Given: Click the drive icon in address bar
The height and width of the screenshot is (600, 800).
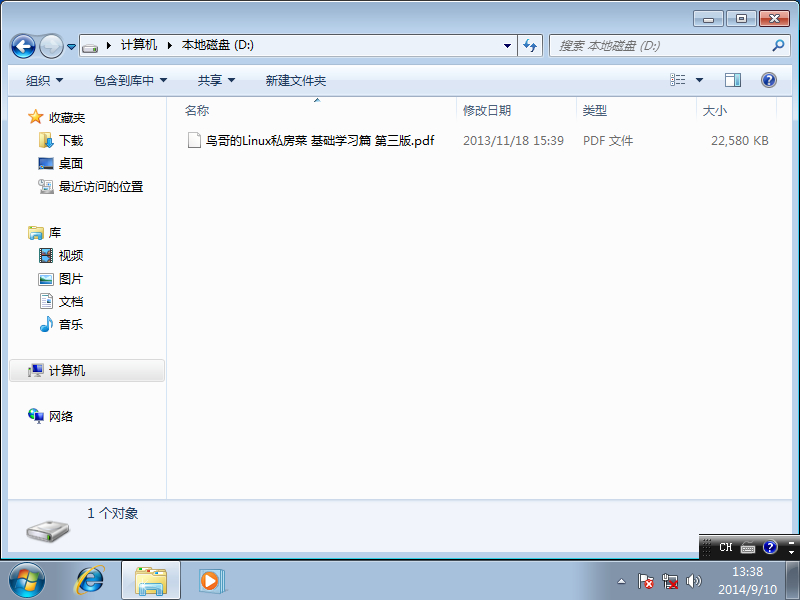Looking at the screenshot, I should click(x=90, y=47).
